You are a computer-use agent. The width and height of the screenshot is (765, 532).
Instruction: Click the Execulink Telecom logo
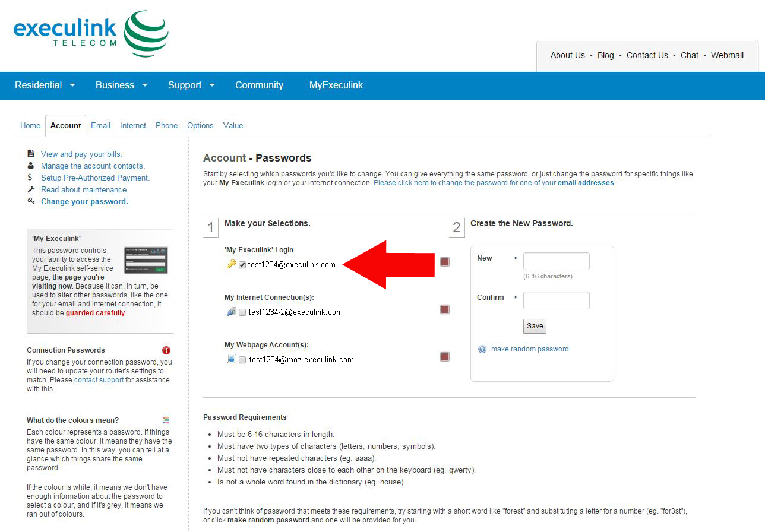91,34
